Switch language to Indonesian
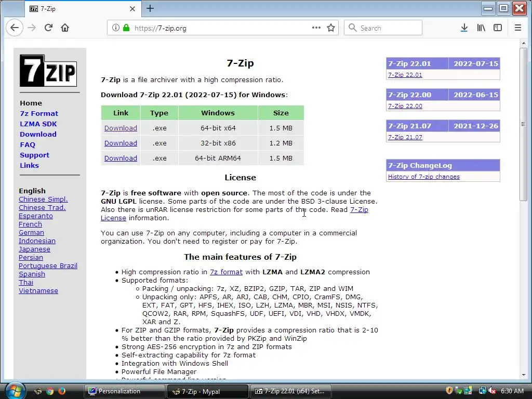The height and width of the screenshot is (399, 532). point(37,241)
